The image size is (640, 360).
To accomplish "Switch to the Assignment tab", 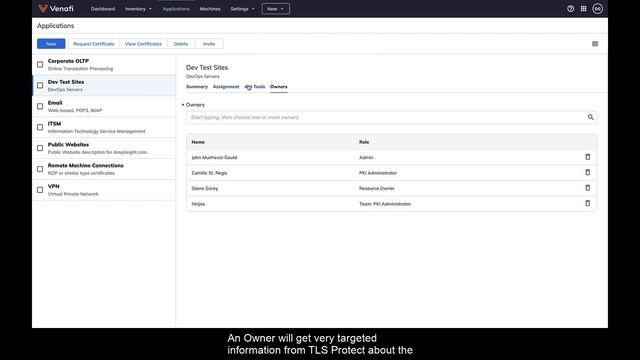I will click(226, 87).
